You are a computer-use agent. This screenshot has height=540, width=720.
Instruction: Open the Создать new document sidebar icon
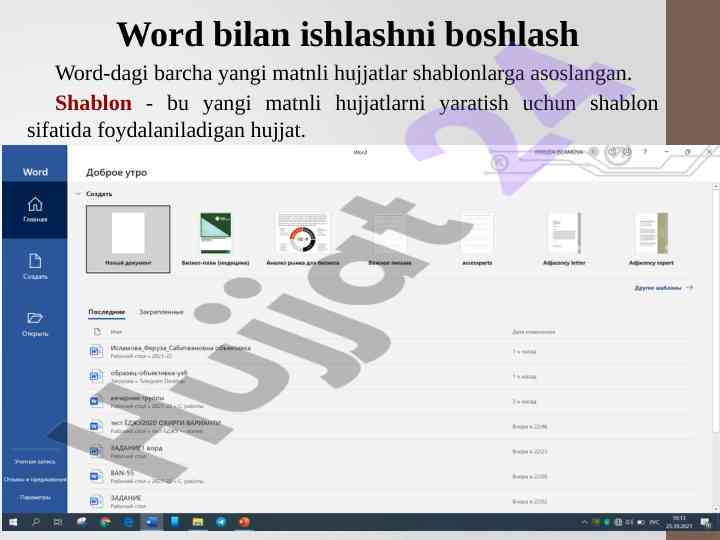click(x=35, y=266)
